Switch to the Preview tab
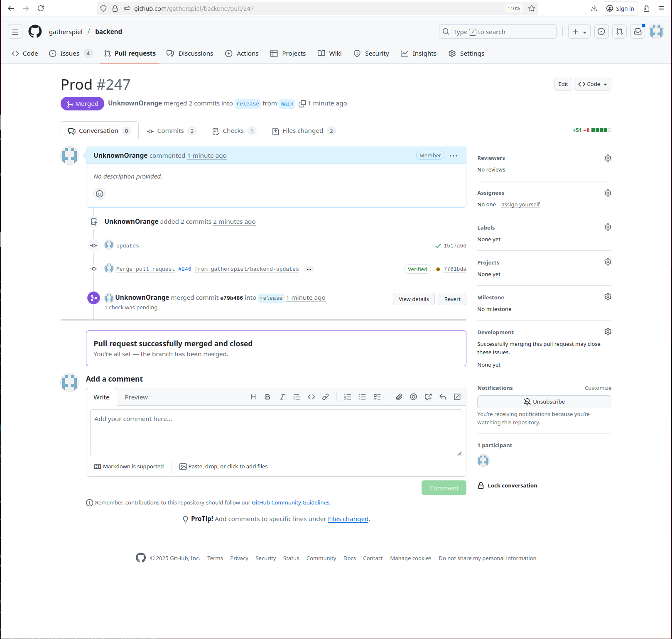672x639 pixels. click(136, 397)
